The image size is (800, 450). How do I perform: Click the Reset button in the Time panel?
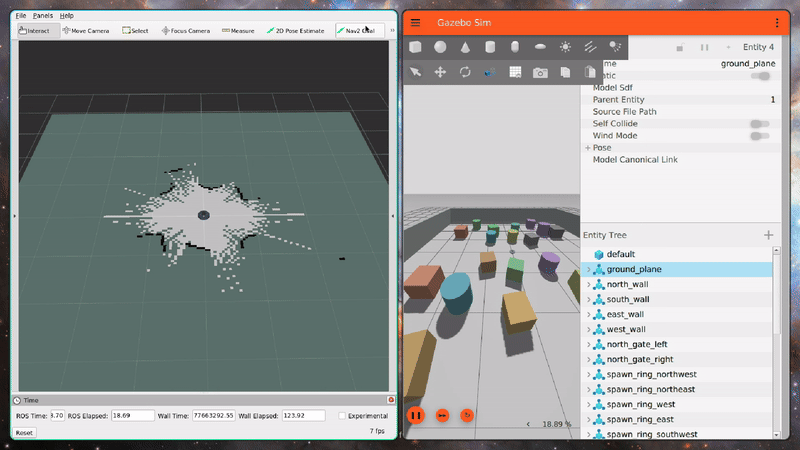pos(24,433)
